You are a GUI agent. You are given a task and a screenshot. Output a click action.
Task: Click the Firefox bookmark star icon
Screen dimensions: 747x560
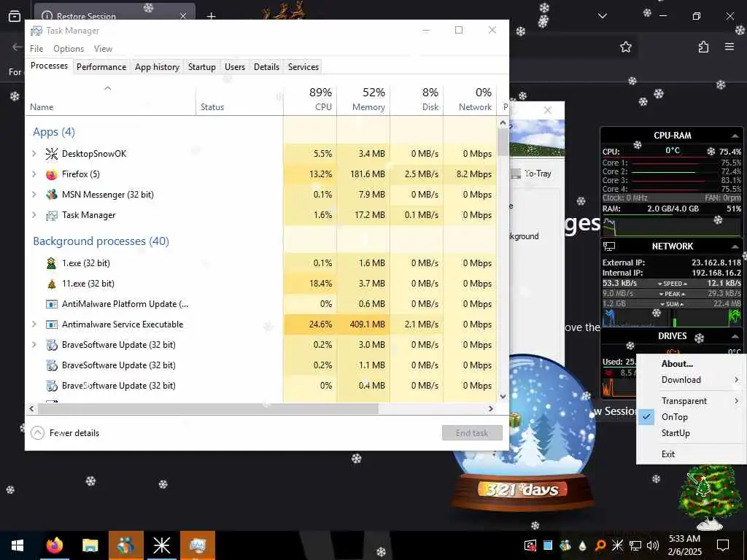coord(625,47)
